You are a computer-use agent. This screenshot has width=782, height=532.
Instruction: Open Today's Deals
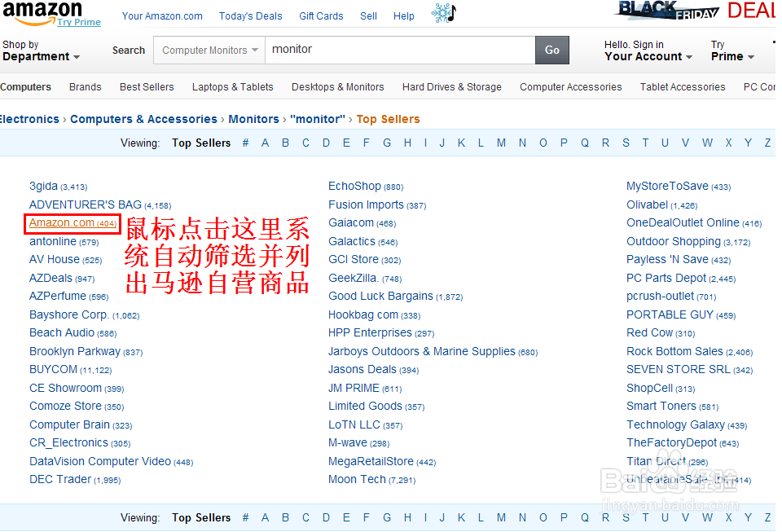(250, 16)
